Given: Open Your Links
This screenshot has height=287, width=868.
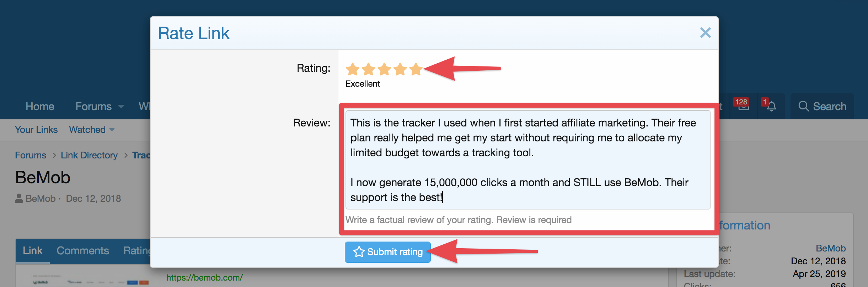Looking at the screenshot, I should (x=36, y=130).
